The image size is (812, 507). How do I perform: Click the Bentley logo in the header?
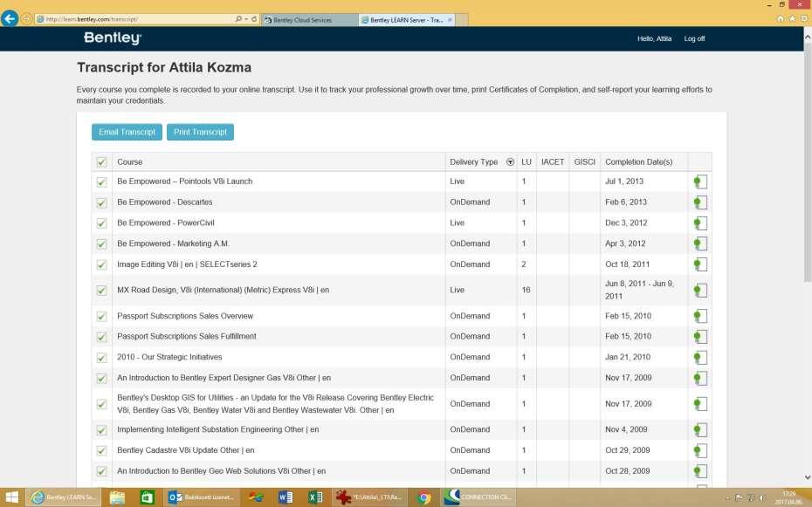point(113,38)
